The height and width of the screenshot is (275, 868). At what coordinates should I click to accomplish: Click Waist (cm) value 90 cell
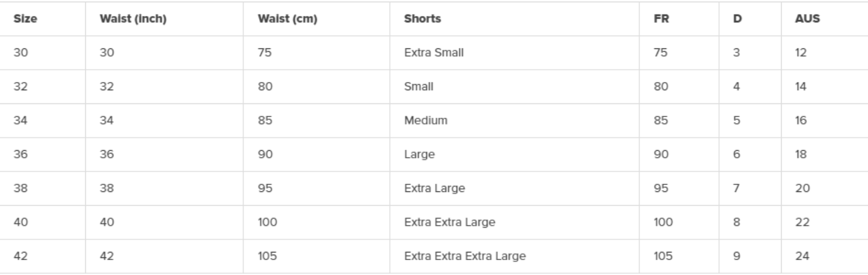[265, 155]
